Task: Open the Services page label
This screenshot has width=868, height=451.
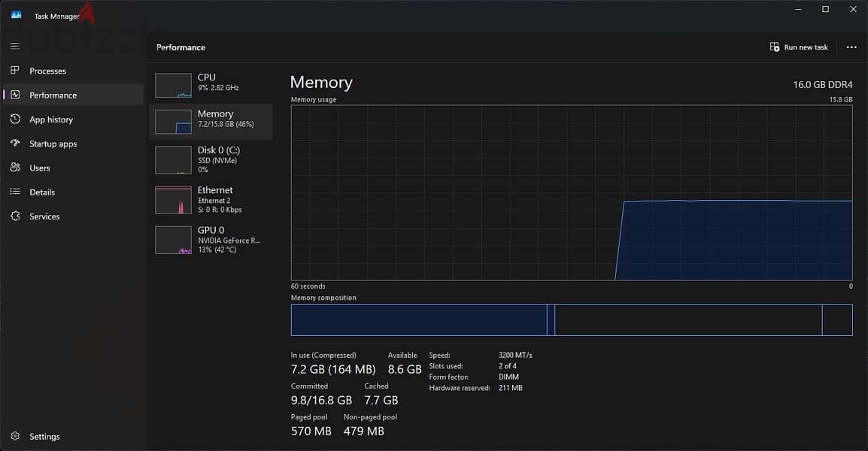Action: click(44, 216)
